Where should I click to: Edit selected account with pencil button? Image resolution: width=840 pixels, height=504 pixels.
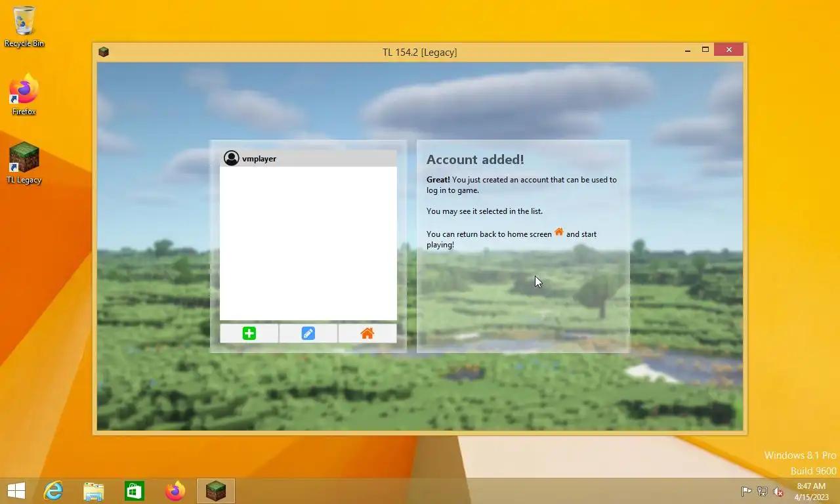click(x=308, y=333)
